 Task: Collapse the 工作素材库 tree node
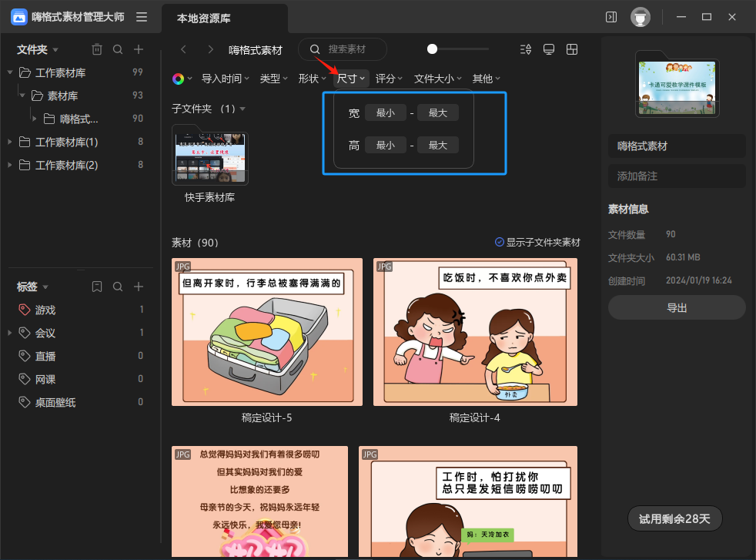10,72
